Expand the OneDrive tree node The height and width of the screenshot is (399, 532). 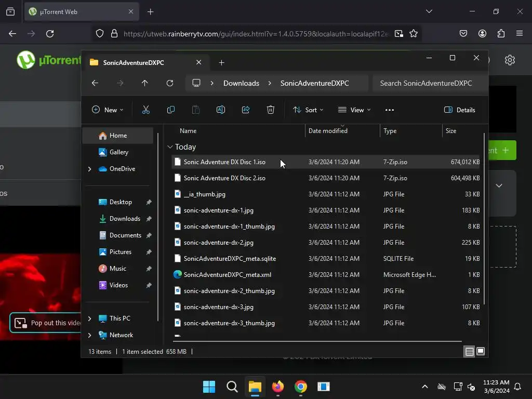tap(89, 169)
